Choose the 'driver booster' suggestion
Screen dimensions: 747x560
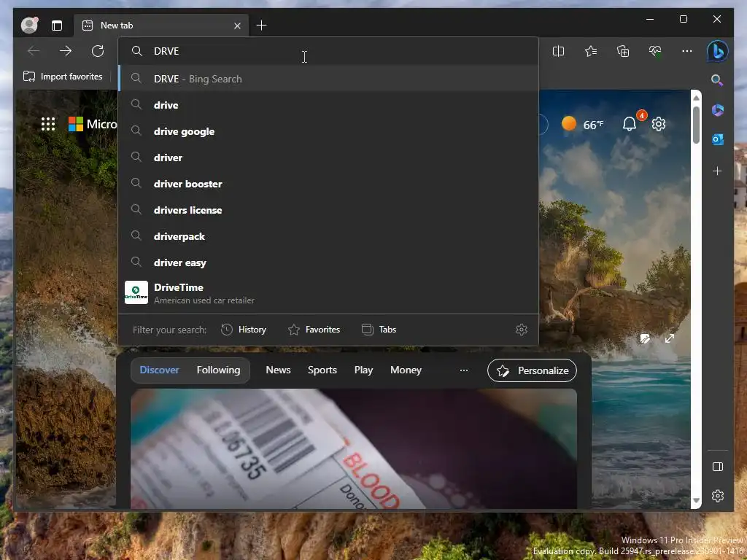click(329, 183)
